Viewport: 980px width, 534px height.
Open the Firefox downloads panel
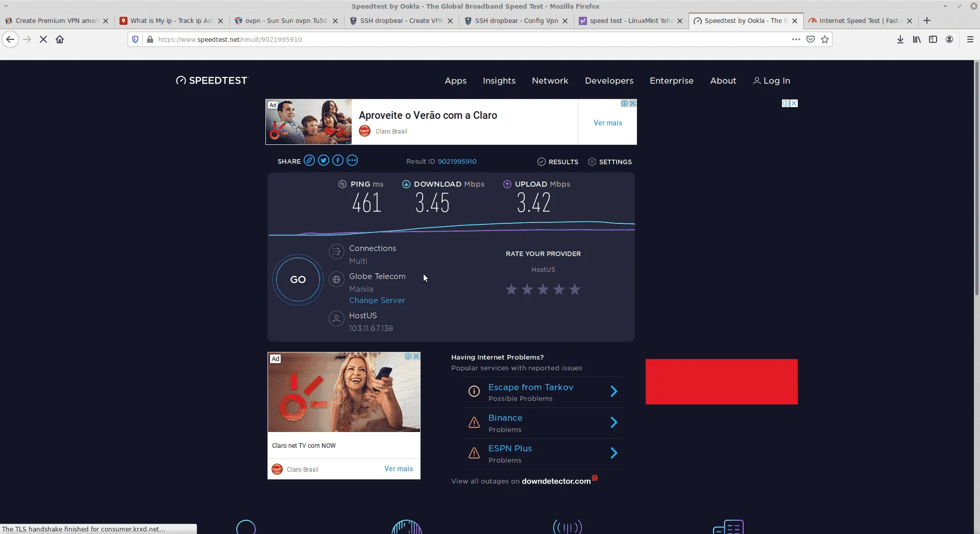(900, 39)
